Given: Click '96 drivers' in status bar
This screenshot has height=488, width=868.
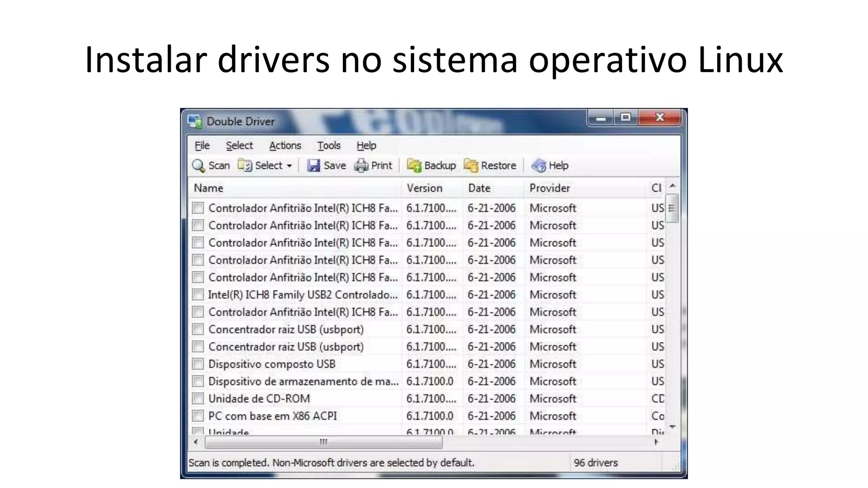Looking at the screenshot, I should pyautogui.click(x=595, y=463).
